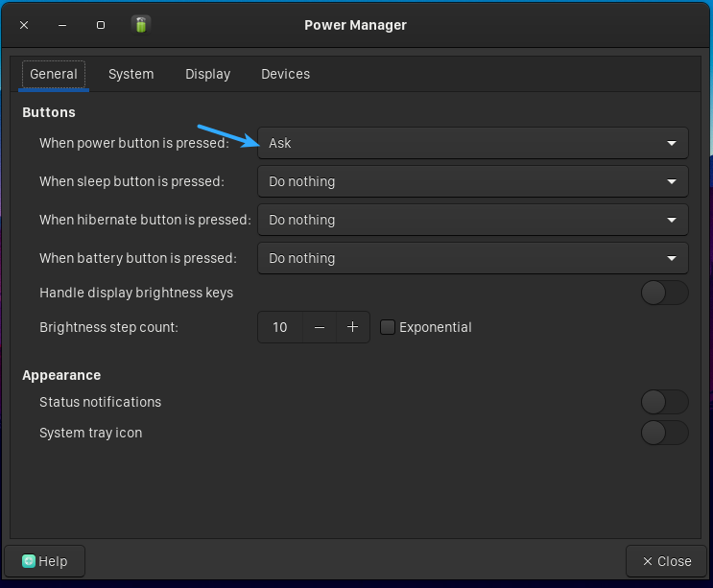Viewport: 713px width, 588px height.
Task: Open the power button action dropdown showing Ask
Action: pyautogui.click(x=473, y=143)
